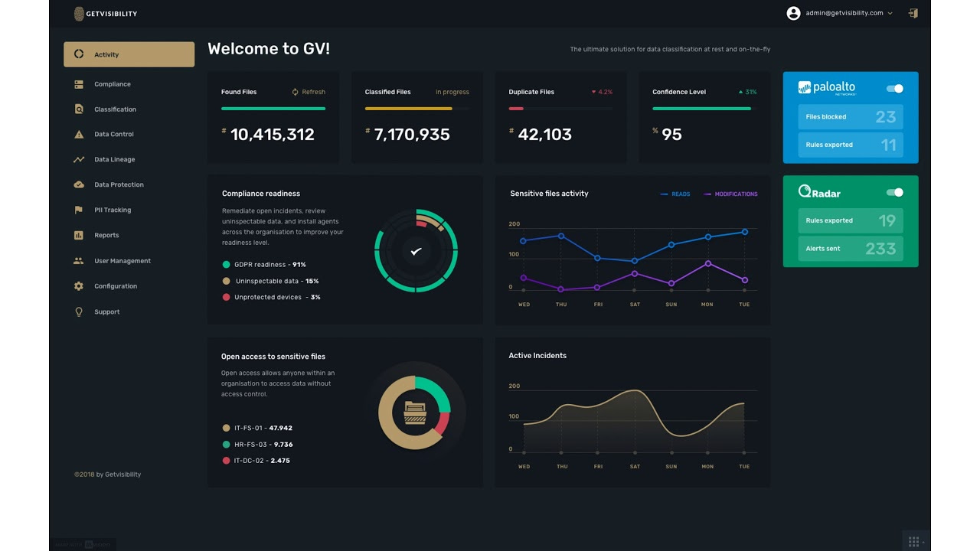
Task: Select the Compliance sidebar icon
Action: tap(77, 84)
